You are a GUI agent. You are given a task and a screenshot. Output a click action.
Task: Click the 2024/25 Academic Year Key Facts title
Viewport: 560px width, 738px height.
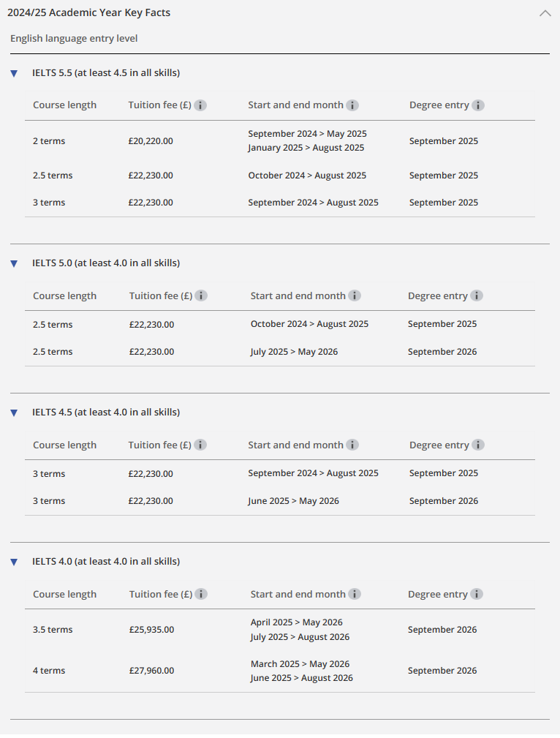[89, 12]
